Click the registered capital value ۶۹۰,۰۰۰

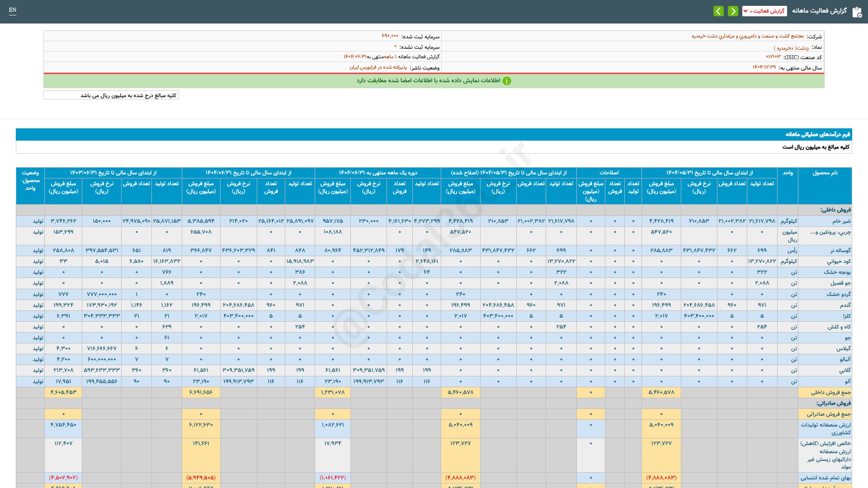pyautogui.click(x=390, y=36)
